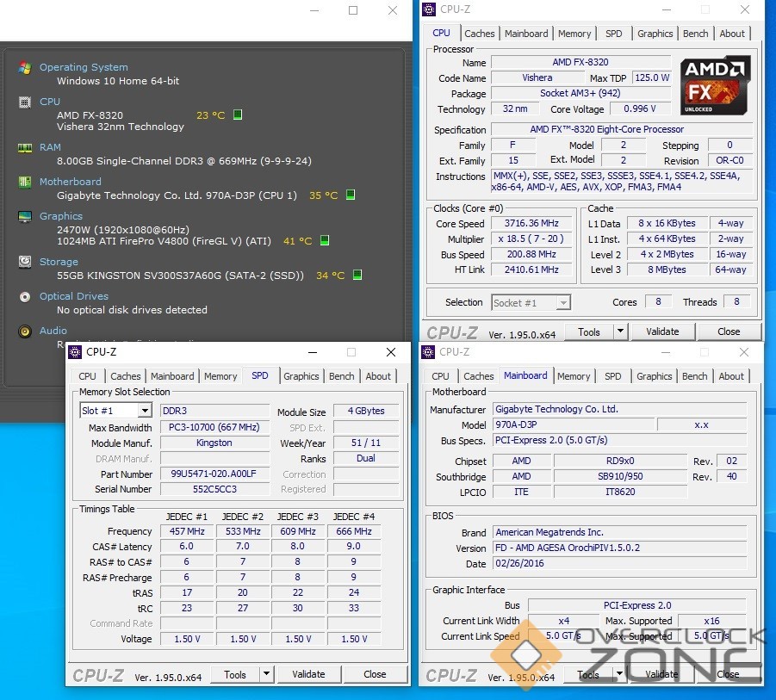Click the Level 3 cache value 8 MBytes

pos(667,269)
